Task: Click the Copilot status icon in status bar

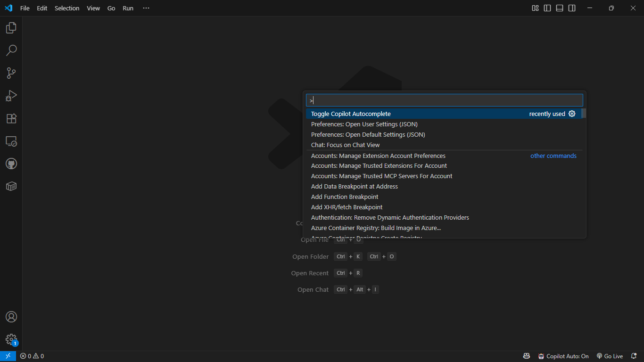Action: click(x=527, y=356)
